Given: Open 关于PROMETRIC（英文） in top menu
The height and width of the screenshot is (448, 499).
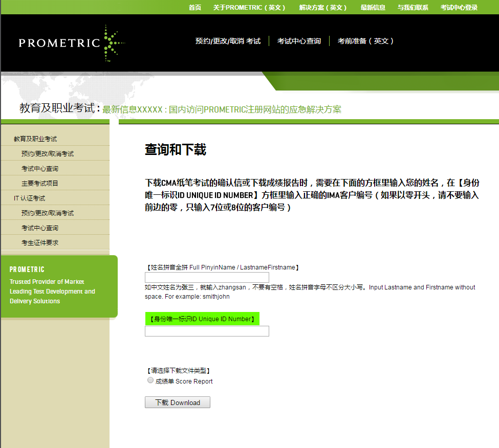Looking at the screenshot, I should (x=250, y=7).
